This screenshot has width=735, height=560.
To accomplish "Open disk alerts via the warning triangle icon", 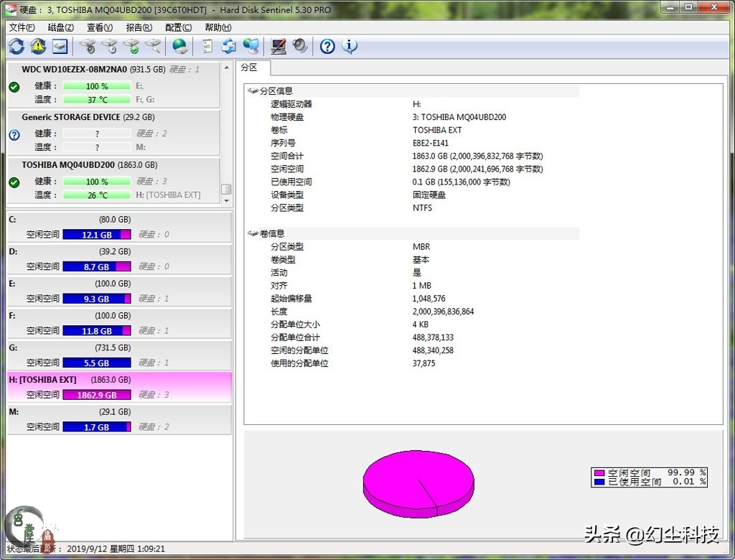I will [x=37, y=45].
